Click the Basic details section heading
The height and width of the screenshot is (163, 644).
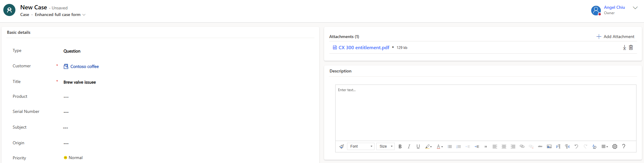pos(19,32)
